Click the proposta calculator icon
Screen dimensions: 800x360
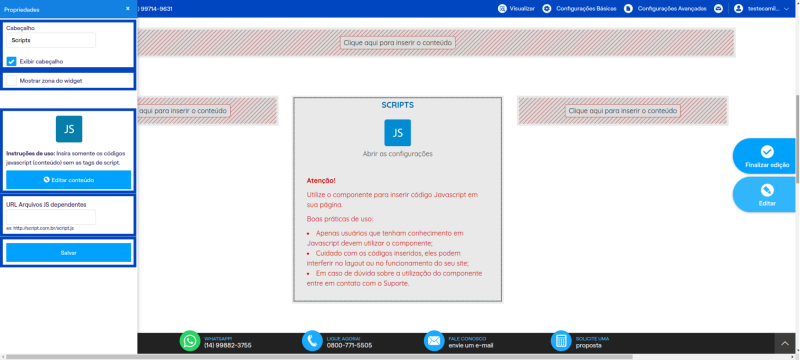pos(561,341)
